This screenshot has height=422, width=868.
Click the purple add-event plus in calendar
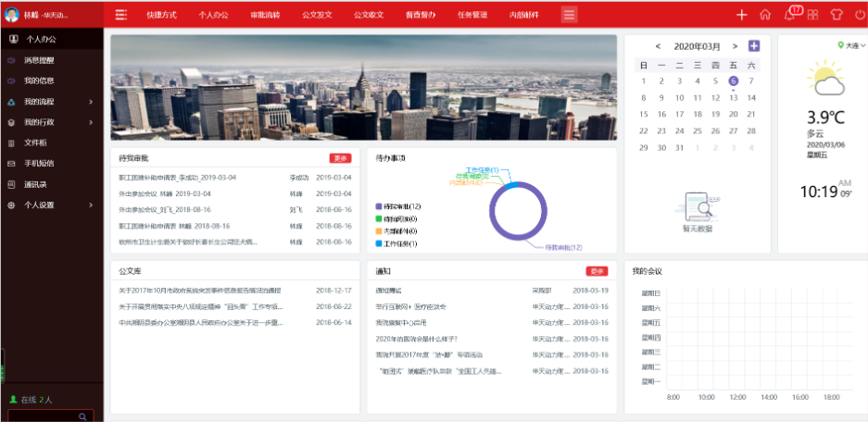point(754,46)
